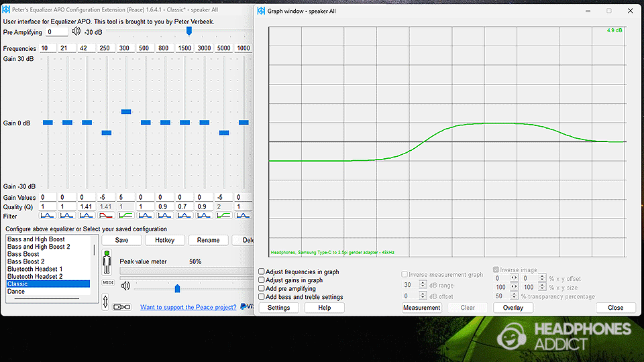Check Add pre amplifying

(x=261, y=288)
